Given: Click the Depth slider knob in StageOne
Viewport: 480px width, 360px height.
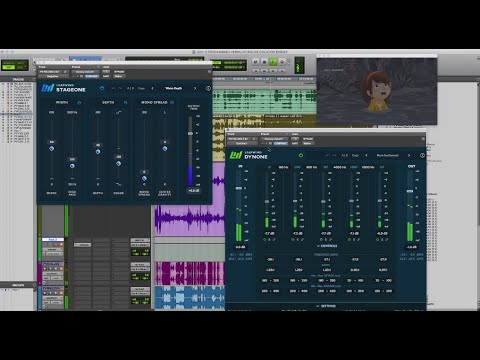Looking at the screenshot, I should pos(98,152).
